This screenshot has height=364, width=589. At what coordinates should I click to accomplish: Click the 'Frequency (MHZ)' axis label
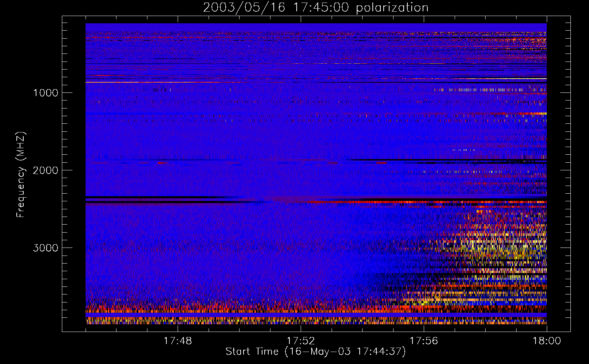(21, 175)
